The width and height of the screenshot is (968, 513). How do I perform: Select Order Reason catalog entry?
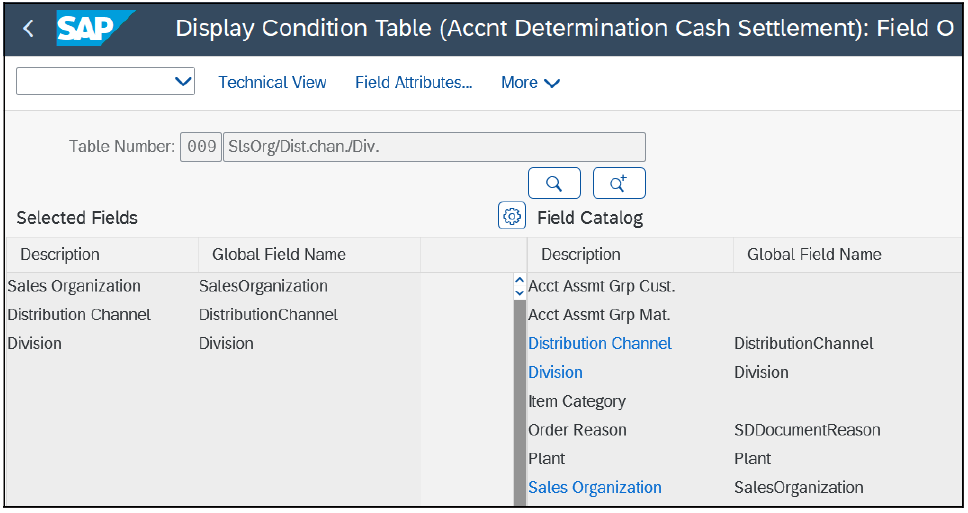[577, 430]
